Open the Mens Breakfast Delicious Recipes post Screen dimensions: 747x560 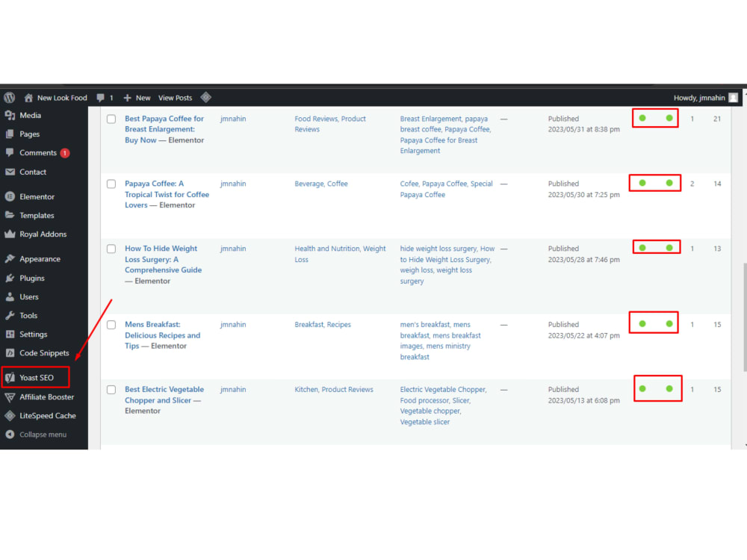click(x=162, y=335)
